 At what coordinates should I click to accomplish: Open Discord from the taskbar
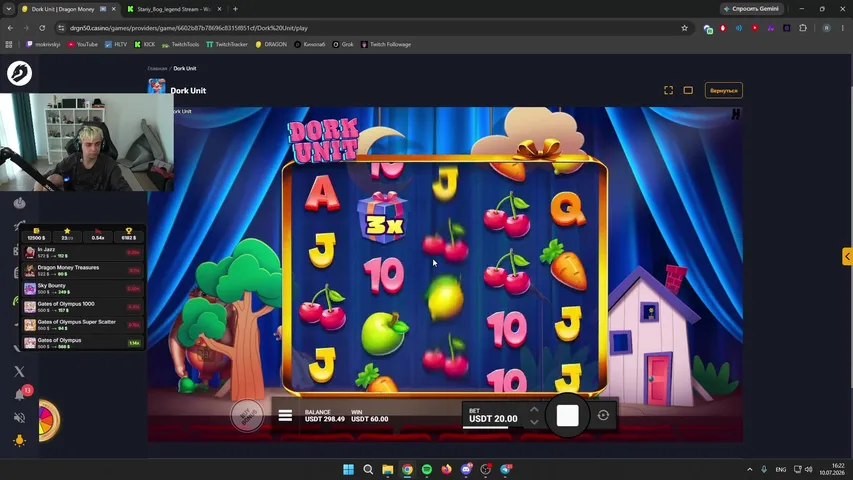(466, 469)
